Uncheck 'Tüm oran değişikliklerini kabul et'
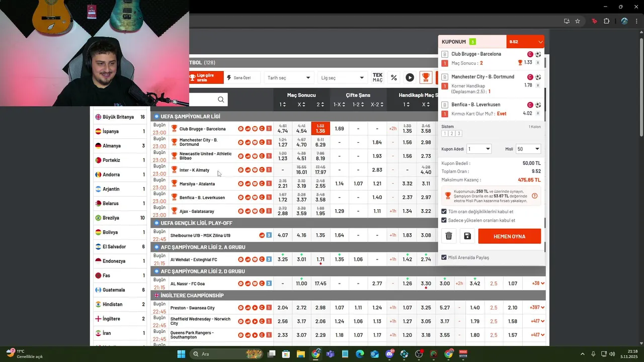The height and width of the screenshot is (362, 644). (x=444, y=212)
